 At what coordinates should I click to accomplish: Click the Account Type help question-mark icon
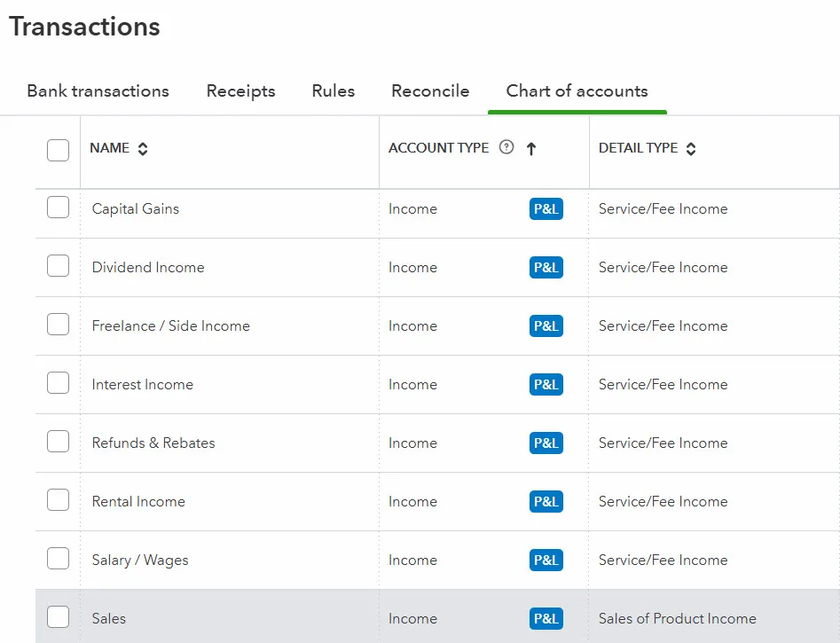tap(506, 148)
